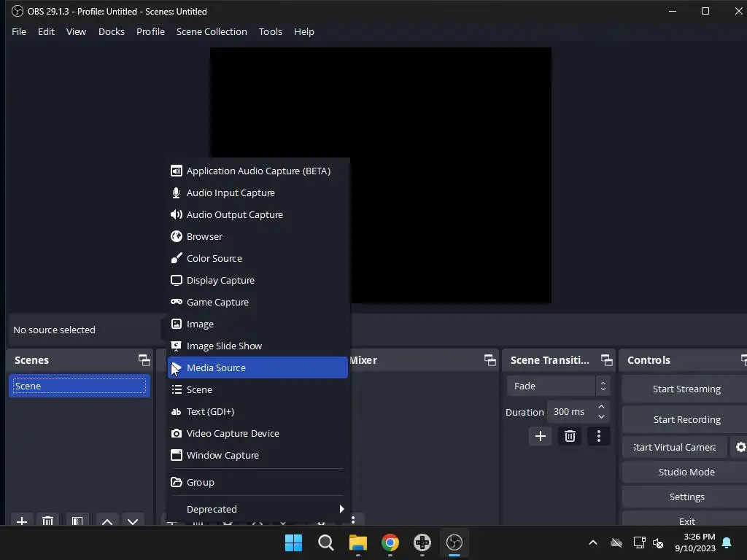
Task: Select Window Capture source
Action: (x=258, y=456)
